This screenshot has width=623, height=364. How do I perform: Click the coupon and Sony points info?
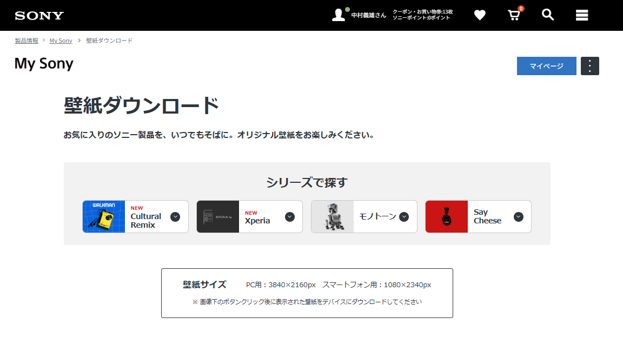[x=422, y=15]
